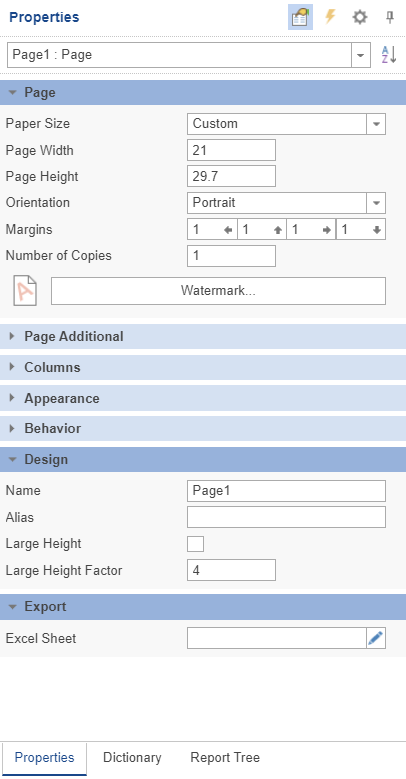The width and height of the screenshot is (406, 779).
Task: Expand the Page Additional section
Action: pyautogui.click(x=203, y=336)
